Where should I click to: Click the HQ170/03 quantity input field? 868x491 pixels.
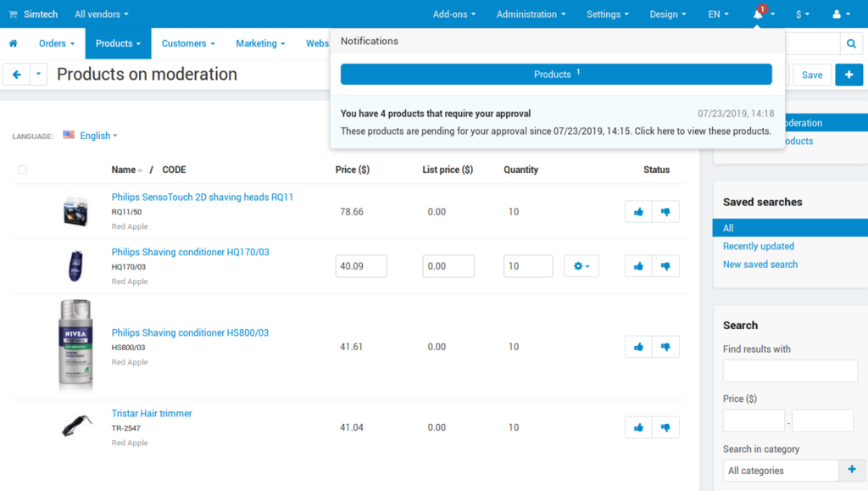(x=528, y=266)
